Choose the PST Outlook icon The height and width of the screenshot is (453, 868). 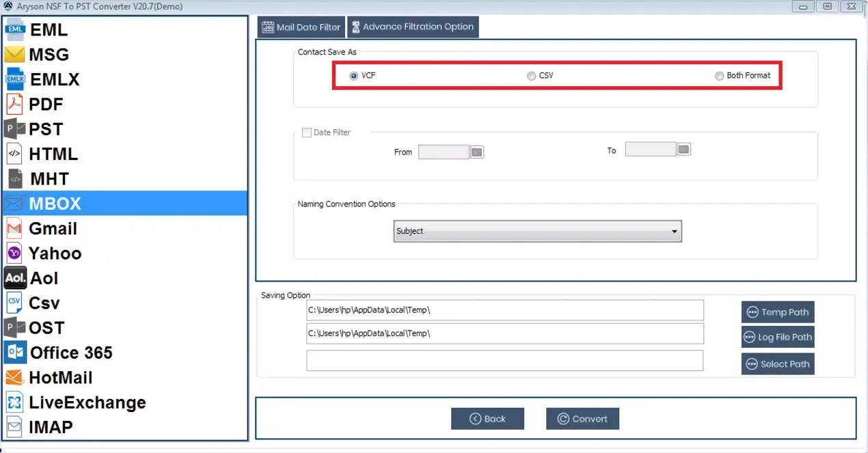14,129
